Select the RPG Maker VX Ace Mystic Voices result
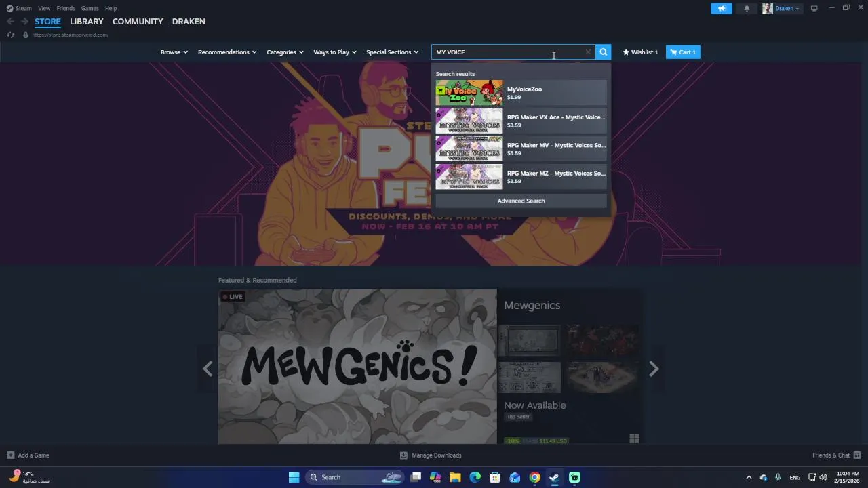This screenshot has height=488, width=868. coord(521,121)
